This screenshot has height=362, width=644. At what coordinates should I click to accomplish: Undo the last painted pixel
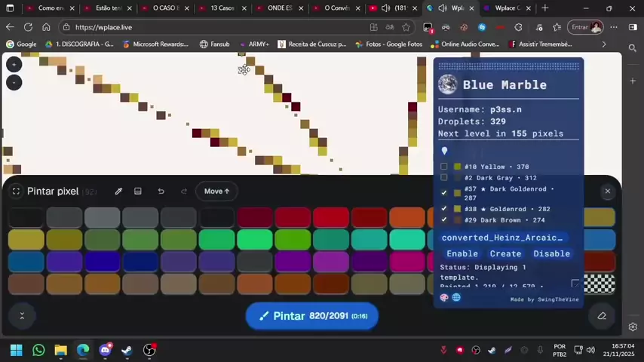pyautogui.click(x=161, y=192)
